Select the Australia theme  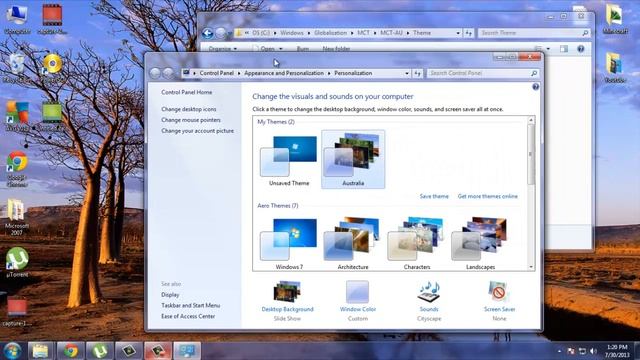353,160
